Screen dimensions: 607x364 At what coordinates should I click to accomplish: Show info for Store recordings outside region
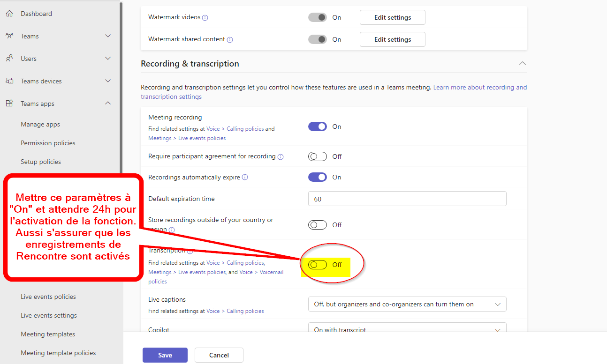172,230
